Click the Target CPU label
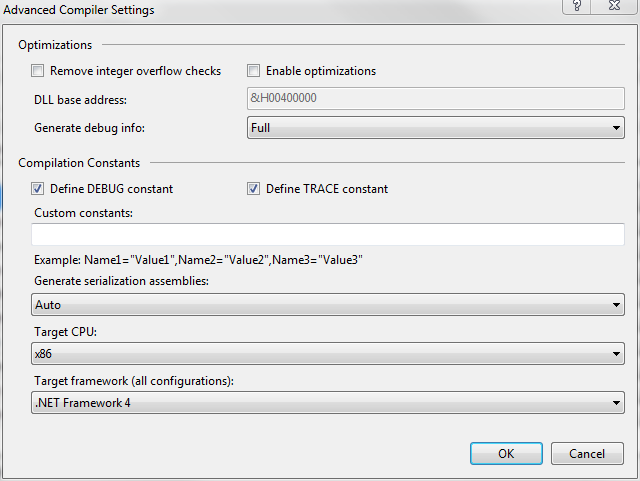Image resolution: width=640 pixels, height=481 pixels. pyautogui.click(x=66, y=331)
